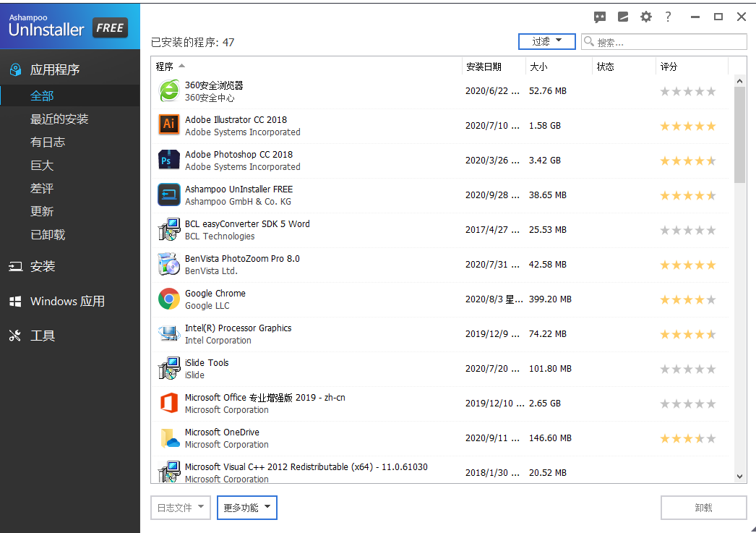Viewport: 756px width, 533px height.
Task: Select the Google Chrome row text
Action: point(215,294)
